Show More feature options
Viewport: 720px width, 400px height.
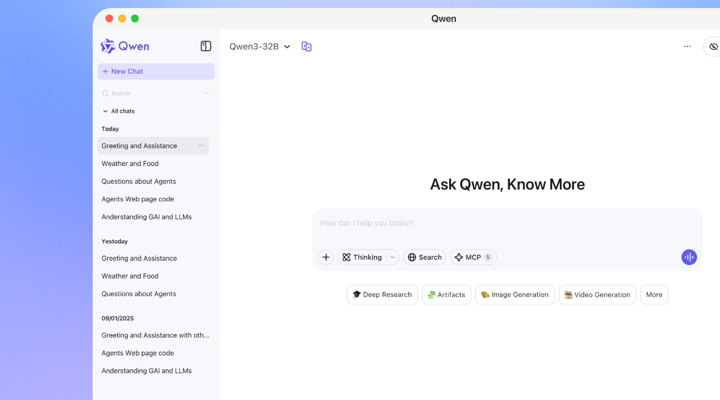654,295
